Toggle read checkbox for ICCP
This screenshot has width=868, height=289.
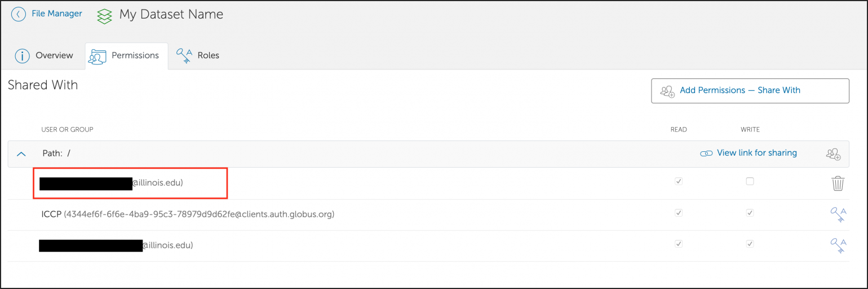679,213
